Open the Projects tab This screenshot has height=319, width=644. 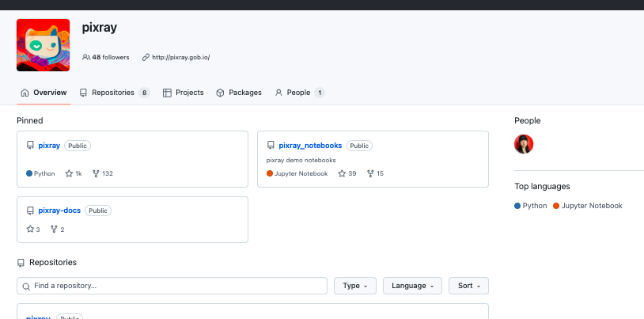tap(184, 93)
